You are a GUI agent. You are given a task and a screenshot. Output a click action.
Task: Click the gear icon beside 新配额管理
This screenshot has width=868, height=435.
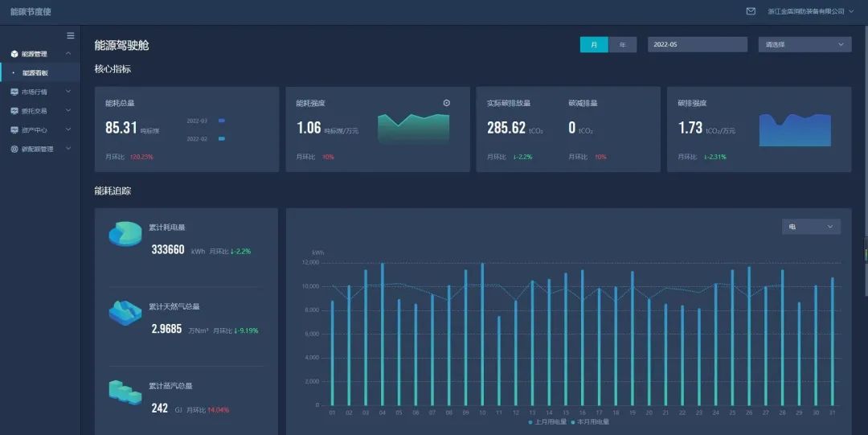(14, 149)
